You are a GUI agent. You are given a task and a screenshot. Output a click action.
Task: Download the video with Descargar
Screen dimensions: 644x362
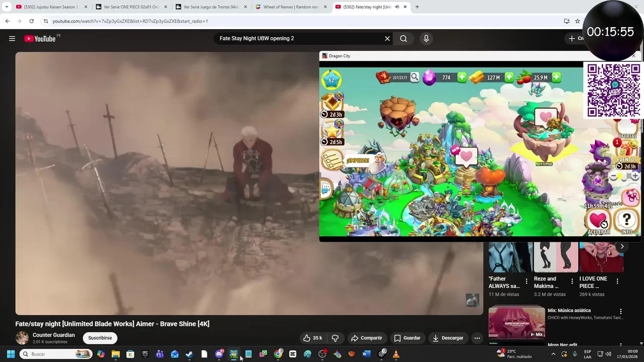[448, 338]
